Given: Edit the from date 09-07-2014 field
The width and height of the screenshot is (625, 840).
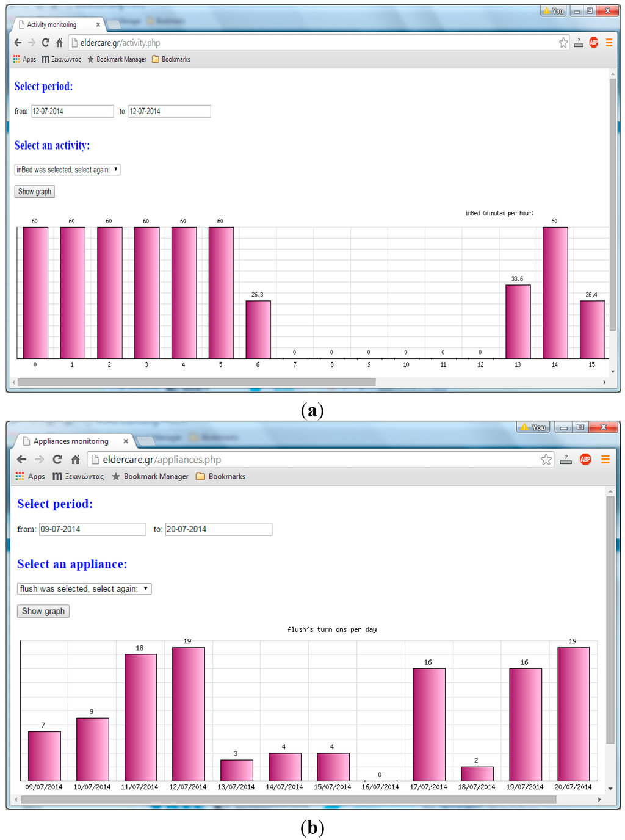Looking at the screenshot, I should (93, 529).
